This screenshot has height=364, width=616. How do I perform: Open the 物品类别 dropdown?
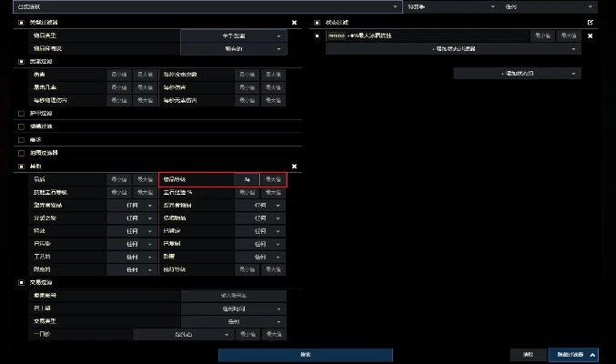(232, 35)
